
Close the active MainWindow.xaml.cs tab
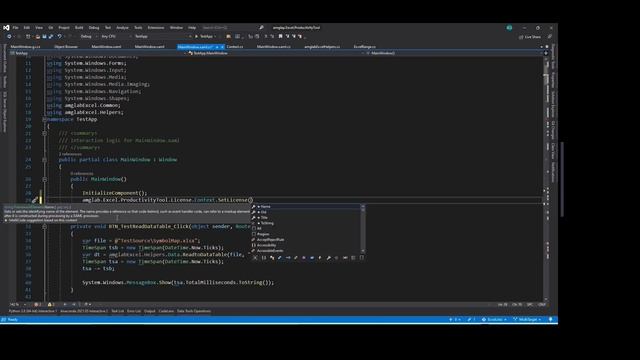222,47
